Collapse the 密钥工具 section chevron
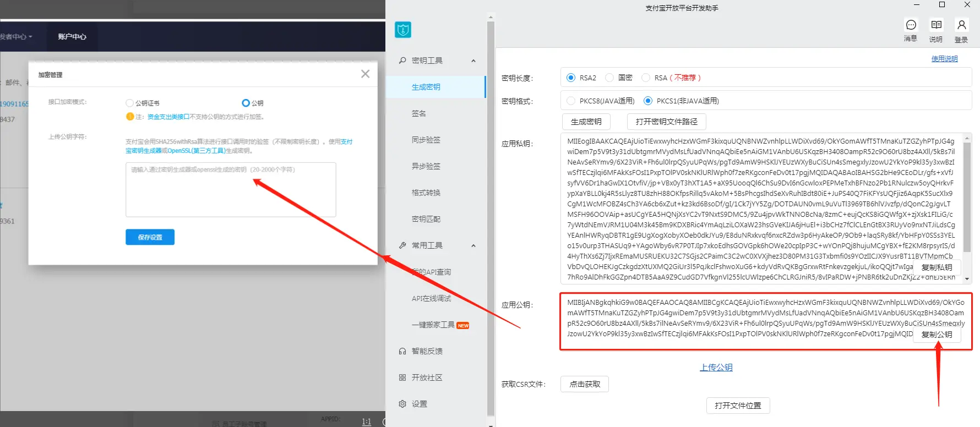Screen dimensions: 980x427 pos(473,61)
